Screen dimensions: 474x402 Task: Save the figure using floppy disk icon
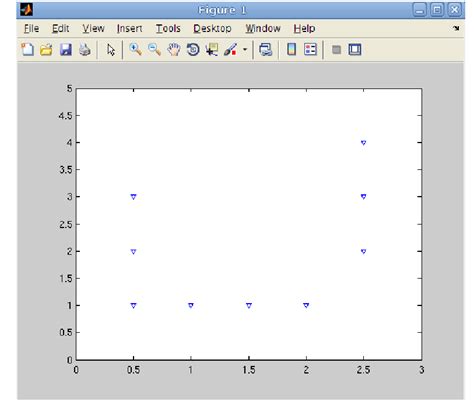tap(66, 50)
